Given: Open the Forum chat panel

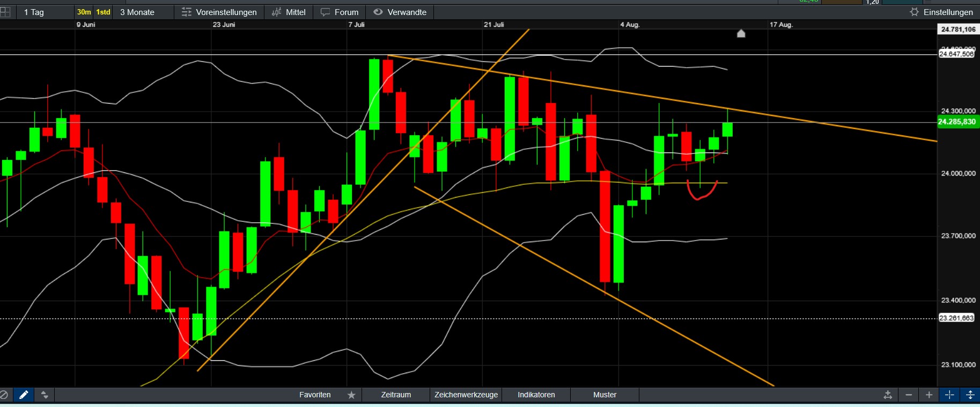Looking at the screenshot, I should click(x=340, y=12).
